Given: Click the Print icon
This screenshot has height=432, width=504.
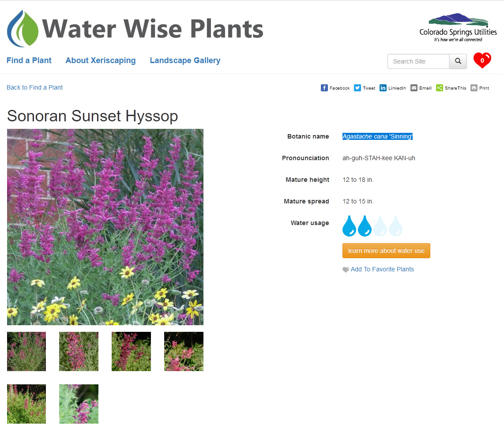Looking at the screenshot, I should 474,88.
